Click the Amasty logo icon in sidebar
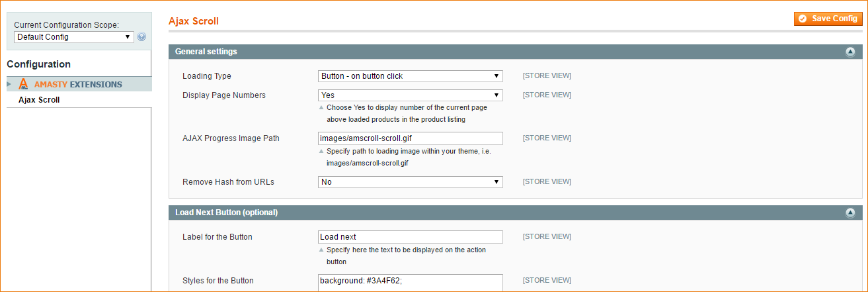Image resolution: width=868 pixels, height=292 pixels. 23,84
